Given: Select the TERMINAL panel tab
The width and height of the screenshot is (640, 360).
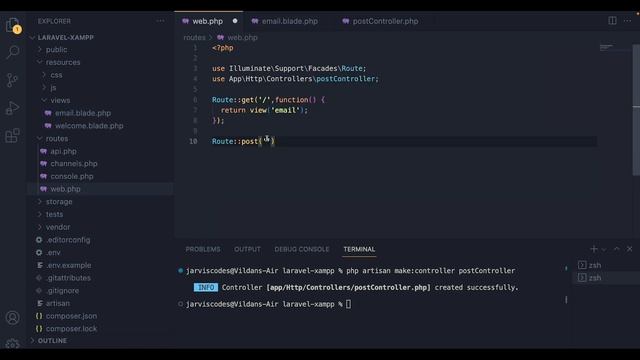Looking at the screenshot, I should point(359,249).
